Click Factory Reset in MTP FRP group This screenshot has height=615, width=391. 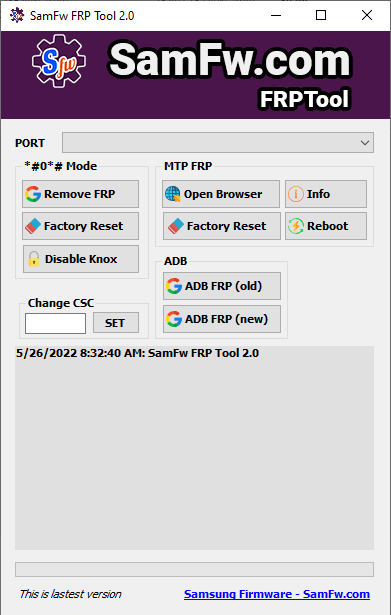[222, 226]
